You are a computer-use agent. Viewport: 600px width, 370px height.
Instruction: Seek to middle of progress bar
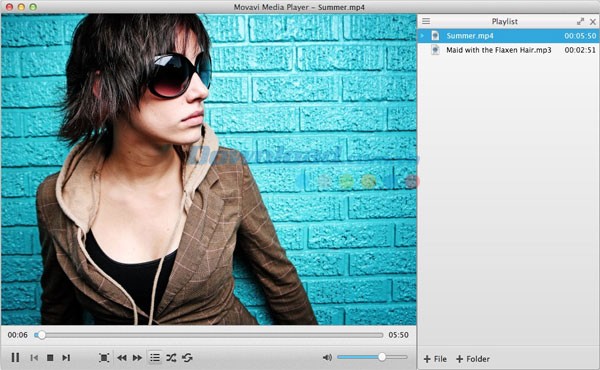[209, 335]
